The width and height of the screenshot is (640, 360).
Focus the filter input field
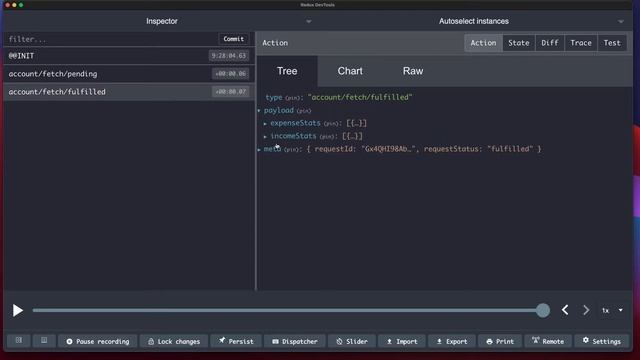coord(111,39)
